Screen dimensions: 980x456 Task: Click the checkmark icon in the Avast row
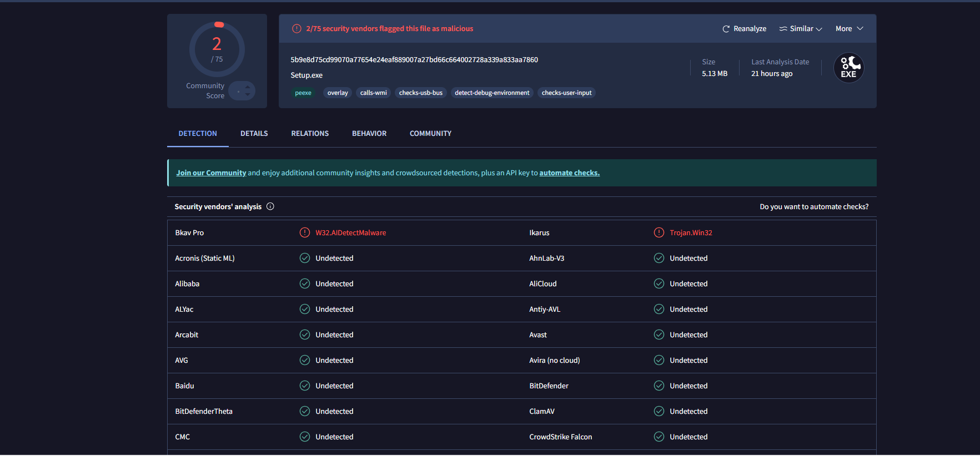(659, 335)
